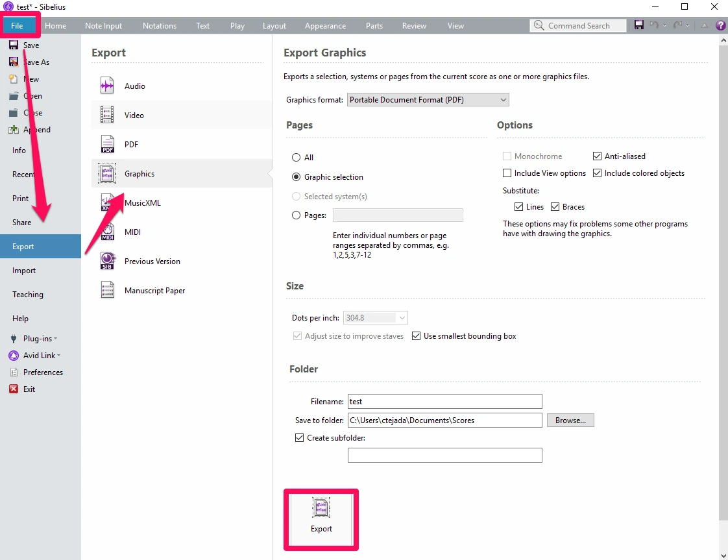Switch to the Notations ribbon tab
This screenshot has height=560, width=728.
tap(160, 25)
